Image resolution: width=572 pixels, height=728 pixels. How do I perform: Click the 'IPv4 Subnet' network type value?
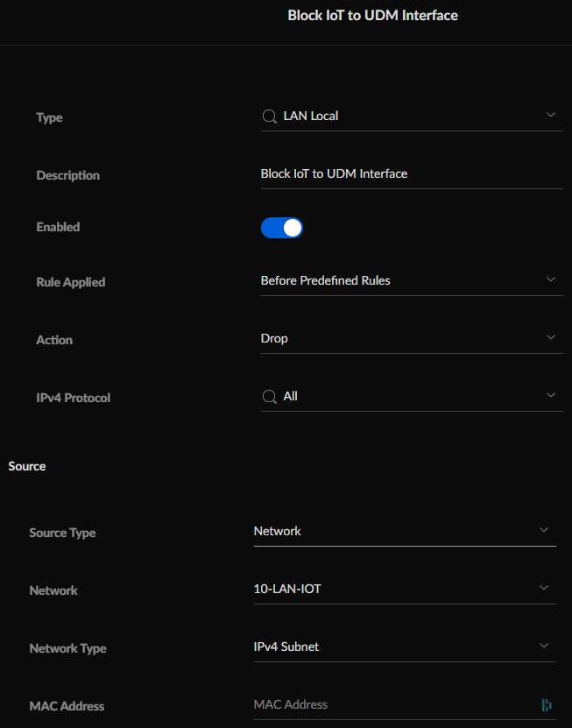[x=286, y=647]
